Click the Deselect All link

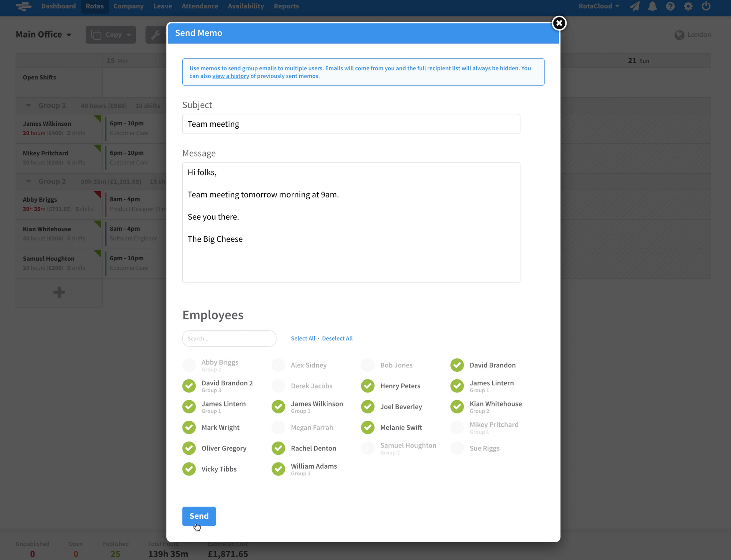pyautogui.click(x=337, y=338)
